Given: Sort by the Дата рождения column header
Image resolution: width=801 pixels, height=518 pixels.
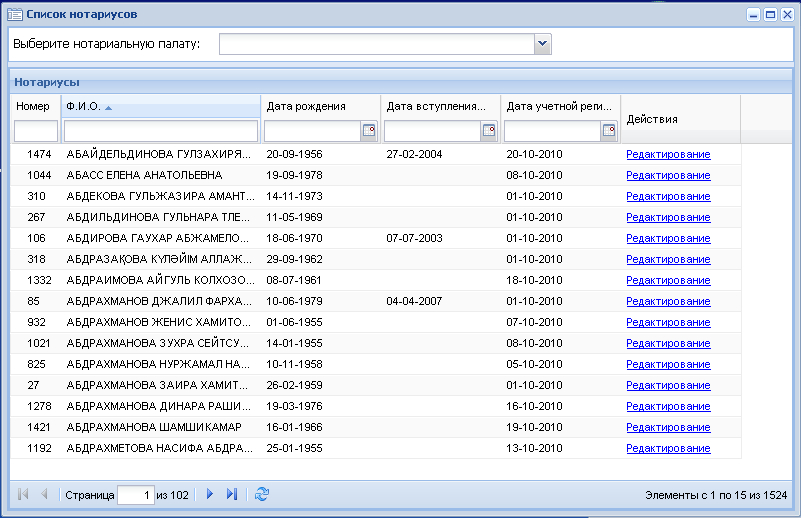Looking at the screenshot, I should tap(321, 106).
